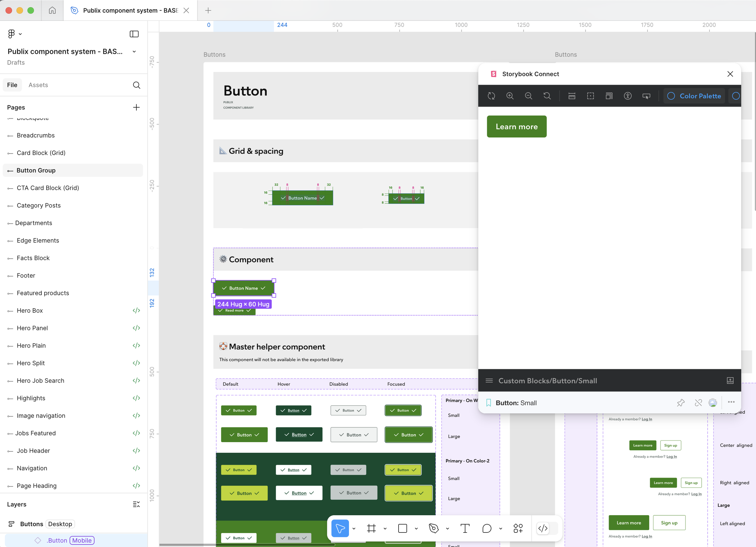Open the Frame tool options chevron
The height and width of the screenshot is (547, 756).
click(385, 528)
